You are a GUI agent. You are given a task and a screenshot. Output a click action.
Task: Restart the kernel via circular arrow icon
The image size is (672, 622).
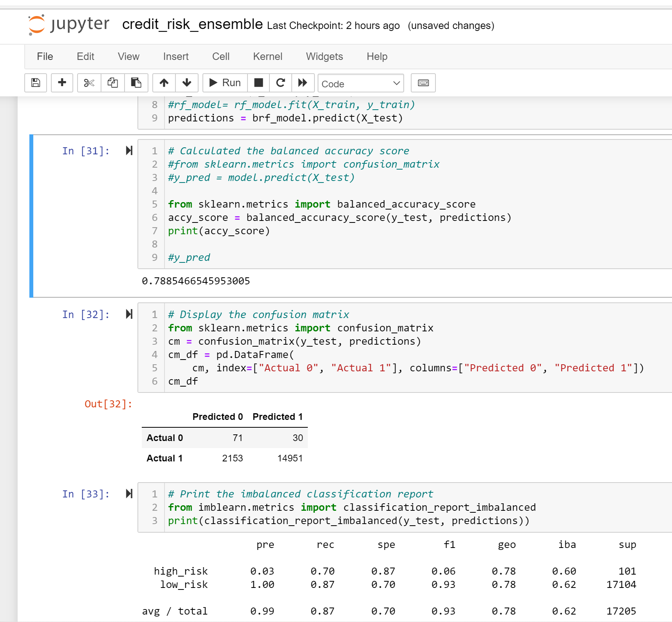pyautogui.click(x=280, y=83)
